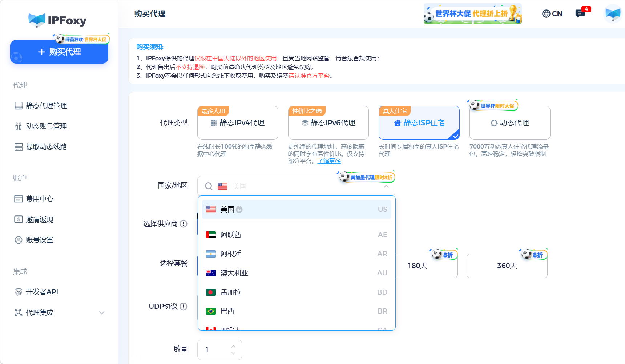Click the 国家/地区 search input field
This screenshot has height=364, width=625.
(x=296, y=186)
